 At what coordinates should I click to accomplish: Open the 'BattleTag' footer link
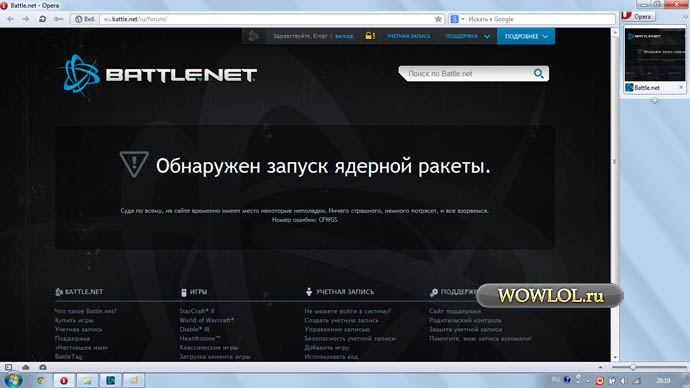69,357
